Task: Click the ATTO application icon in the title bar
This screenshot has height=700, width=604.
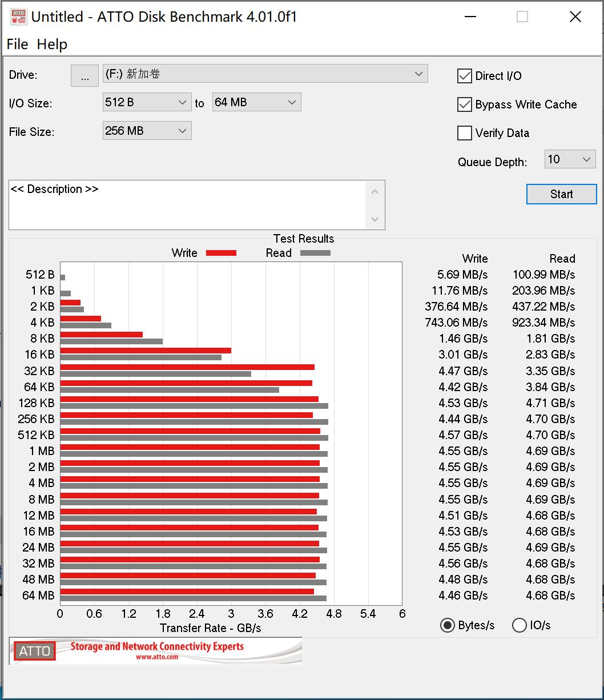Action: (18, 16)
